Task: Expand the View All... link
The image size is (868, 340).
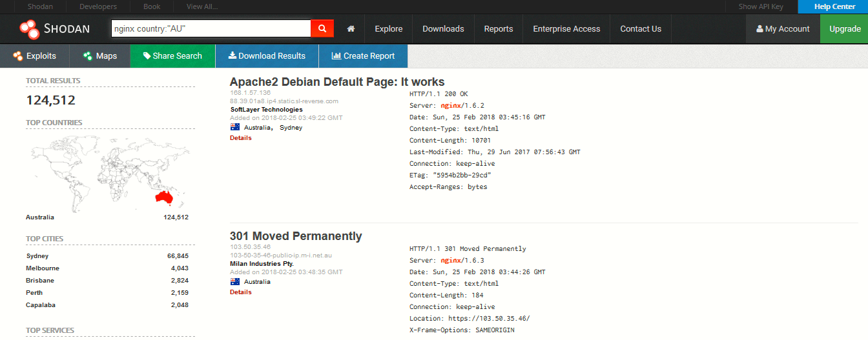Action: click(x=202, y=6)
